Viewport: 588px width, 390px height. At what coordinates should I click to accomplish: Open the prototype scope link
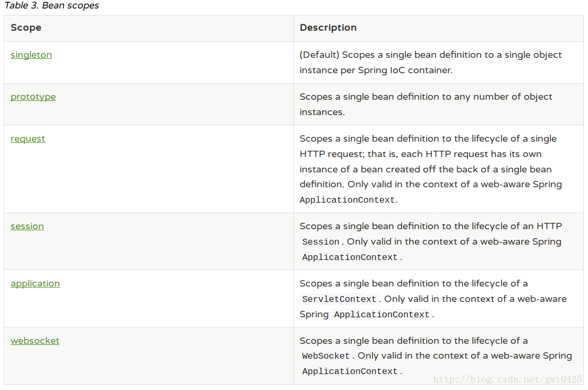tap(33, 97)
